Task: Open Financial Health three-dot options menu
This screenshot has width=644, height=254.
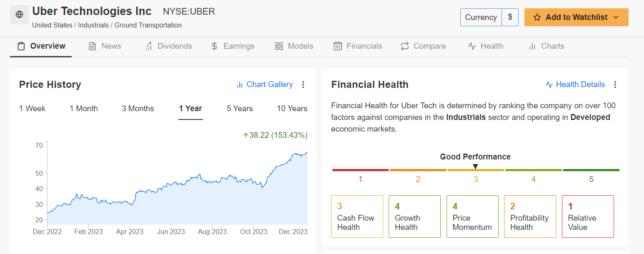Action: click(x=615, y=85)
